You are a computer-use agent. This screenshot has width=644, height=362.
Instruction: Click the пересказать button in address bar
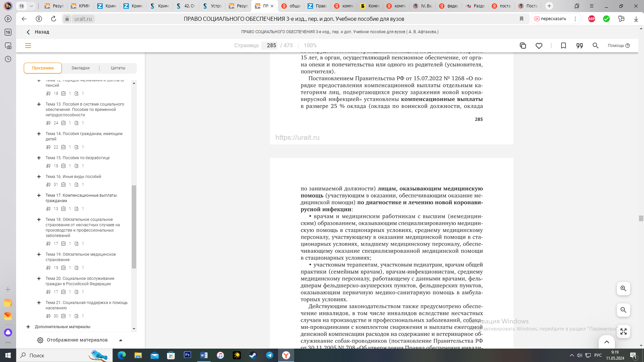click(x=550, y=19)
